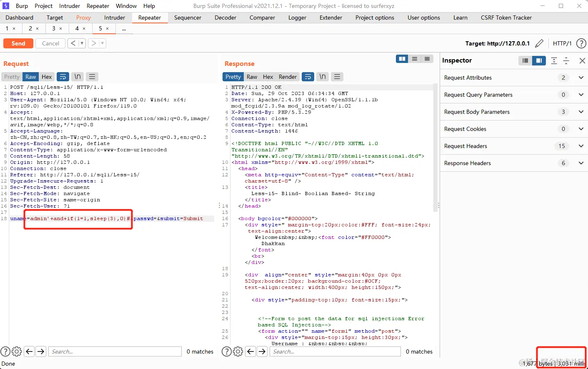Viewport: 588px width, 369px height.
Task: Open the Response pane hamburger options menu
Action: (337, 77)
